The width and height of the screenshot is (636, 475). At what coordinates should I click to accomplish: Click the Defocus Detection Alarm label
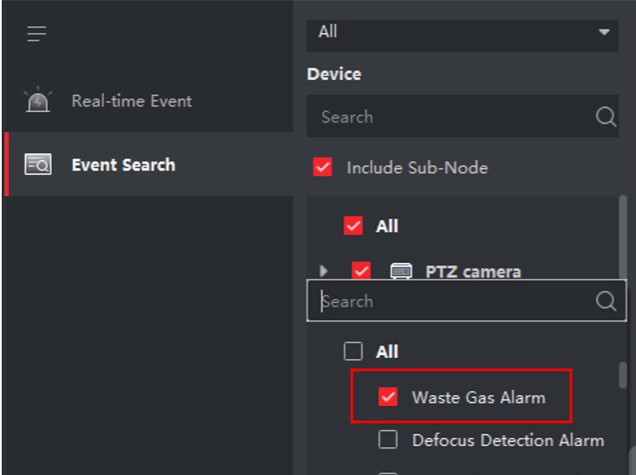pos(507,440)
